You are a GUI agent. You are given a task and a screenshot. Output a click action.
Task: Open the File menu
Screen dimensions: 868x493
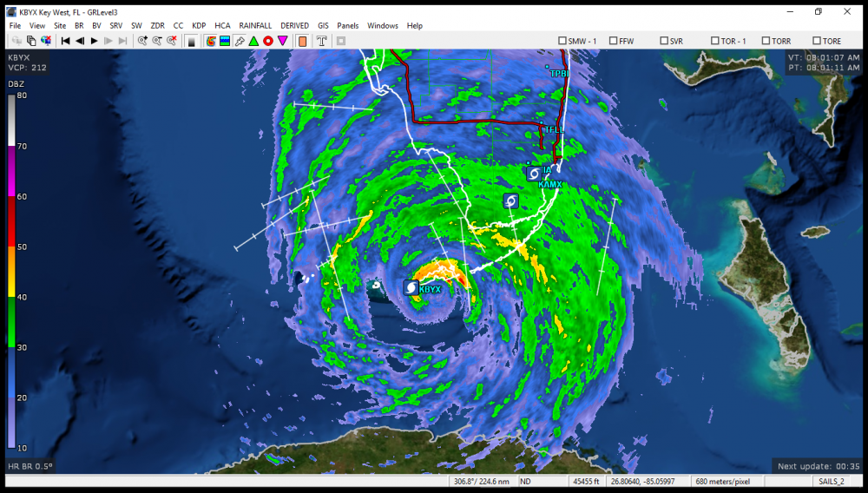(x=15, y=26)
